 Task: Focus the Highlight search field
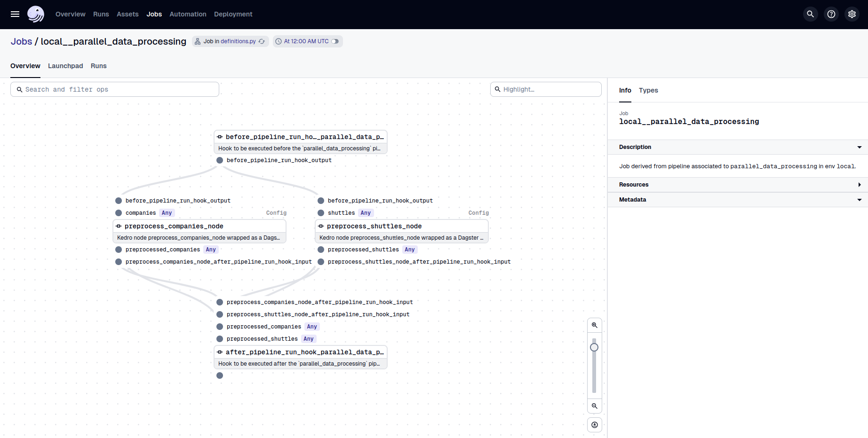(546, 89)
